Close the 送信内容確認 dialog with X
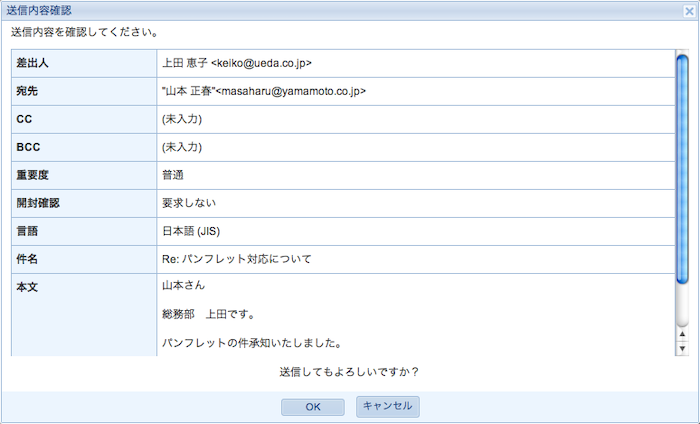The height and width of the screenshot is (424, 700). (689, 11)
